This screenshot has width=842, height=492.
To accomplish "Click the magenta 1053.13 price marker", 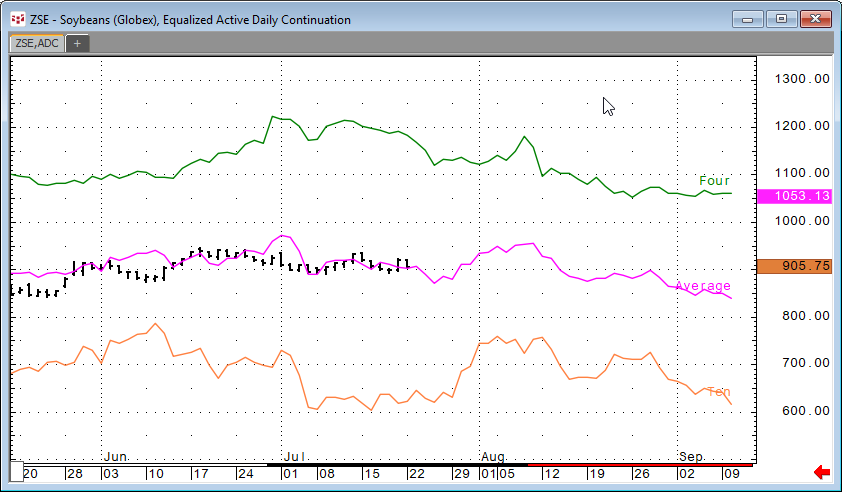I will (795, 196).
